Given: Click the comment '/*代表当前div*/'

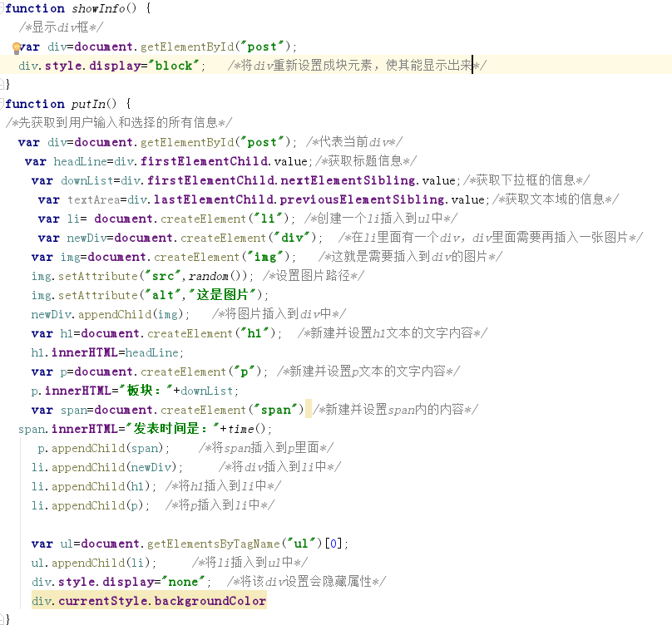Looking at the screenshot, I should (354, 142).
